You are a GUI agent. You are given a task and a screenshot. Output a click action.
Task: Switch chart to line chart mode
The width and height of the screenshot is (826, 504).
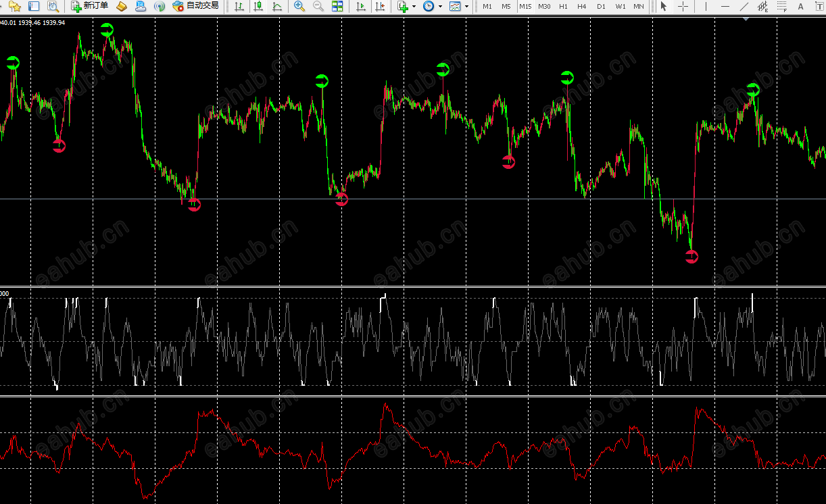click(x=277, y=6)
